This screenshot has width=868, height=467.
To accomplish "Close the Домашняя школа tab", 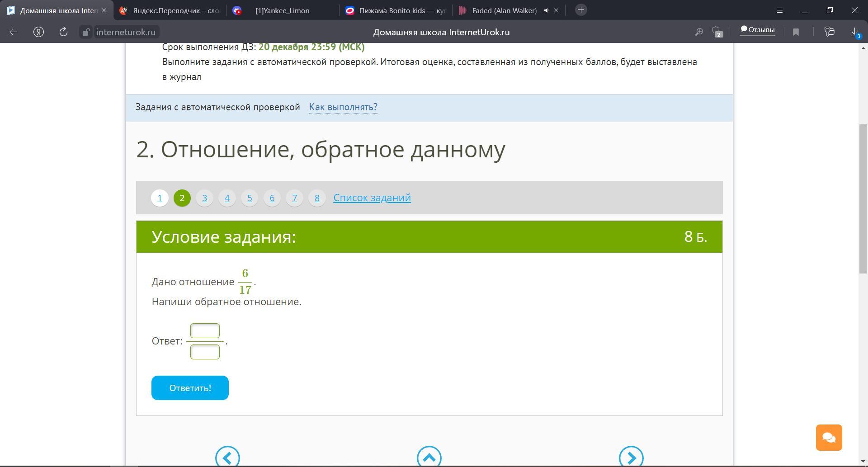I will pyautogui.click(x=104, y=10).
